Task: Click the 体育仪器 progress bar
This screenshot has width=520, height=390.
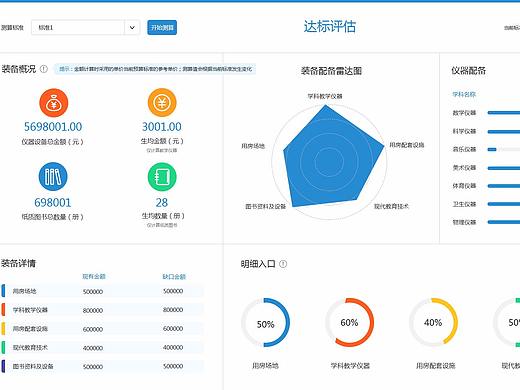Action: pos(504,186)
